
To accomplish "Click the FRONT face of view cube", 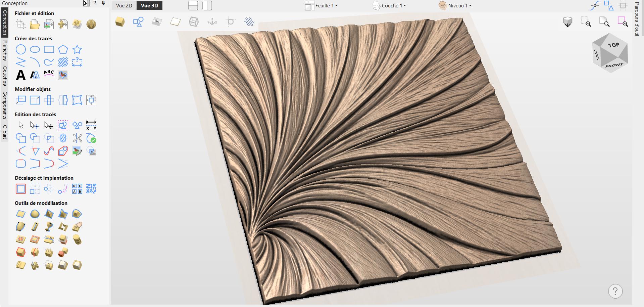I will pos(614,65).
